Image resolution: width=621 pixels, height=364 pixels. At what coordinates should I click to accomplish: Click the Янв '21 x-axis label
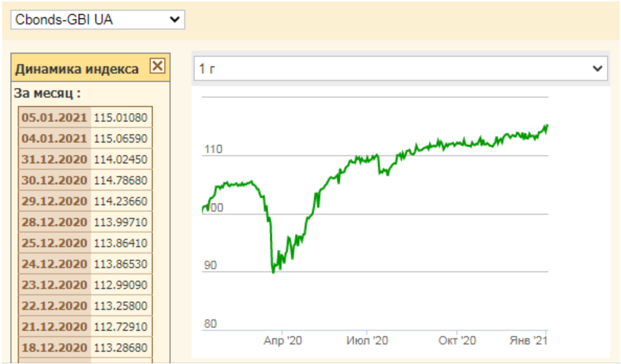coord(528,341)
